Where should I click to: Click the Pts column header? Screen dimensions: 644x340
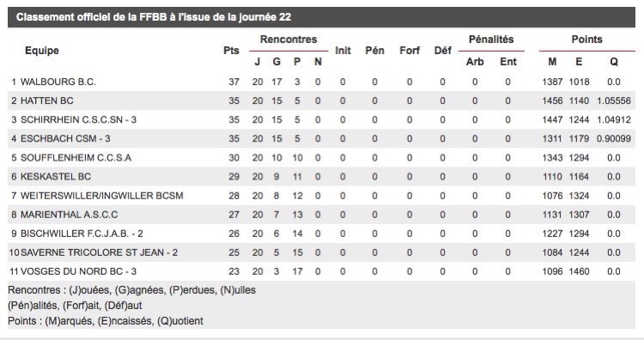pyautogui.click(x=231, y=51)
